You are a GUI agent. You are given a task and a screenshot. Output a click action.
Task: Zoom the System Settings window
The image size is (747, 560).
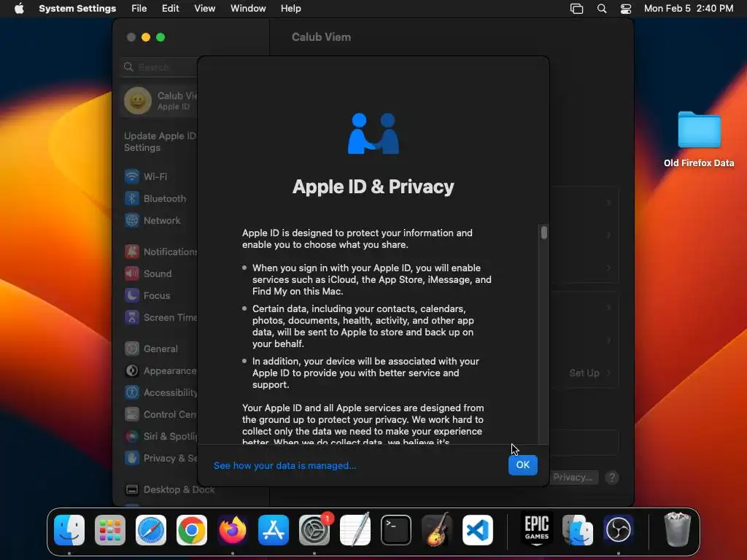tap(160, 37)
